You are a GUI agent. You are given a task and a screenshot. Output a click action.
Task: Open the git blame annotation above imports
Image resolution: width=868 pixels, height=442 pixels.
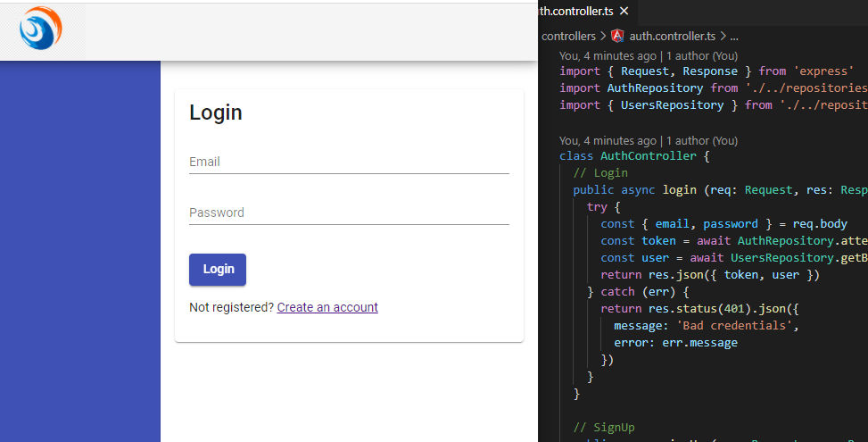649,55
